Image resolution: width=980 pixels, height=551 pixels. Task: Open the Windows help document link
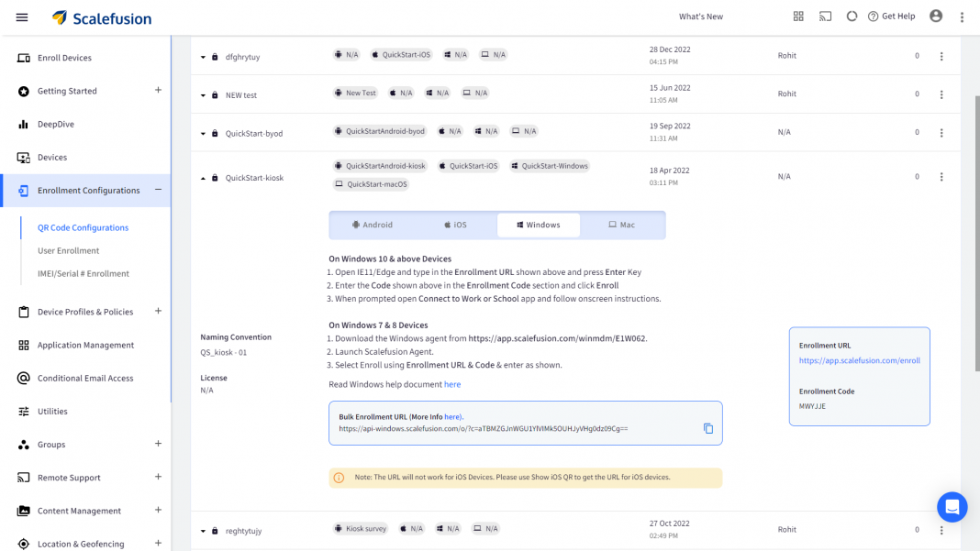(x=452, y=385)
